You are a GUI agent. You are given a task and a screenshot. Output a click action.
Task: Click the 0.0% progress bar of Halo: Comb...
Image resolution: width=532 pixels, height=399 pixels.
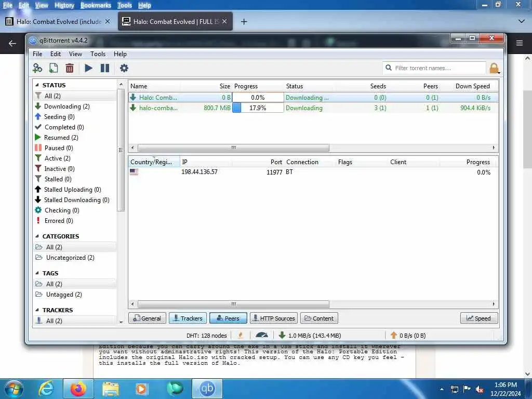pos(258,97)
